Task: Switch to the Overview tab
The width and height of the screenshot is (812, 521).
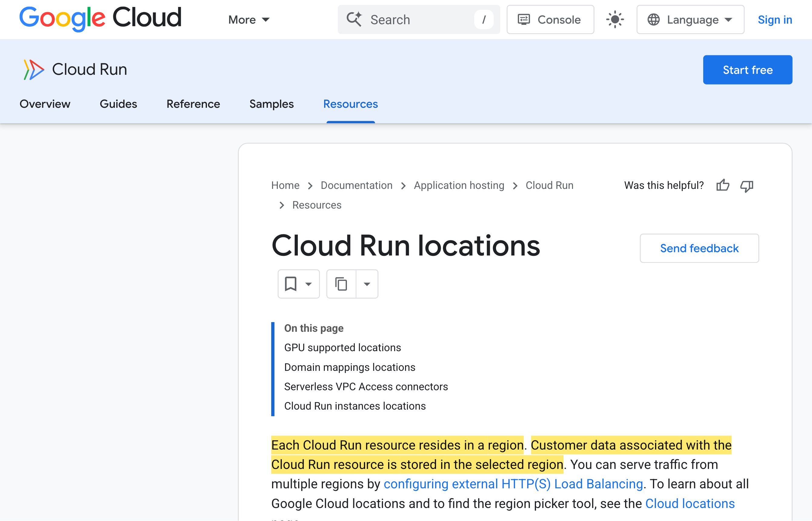Action: 45,104
